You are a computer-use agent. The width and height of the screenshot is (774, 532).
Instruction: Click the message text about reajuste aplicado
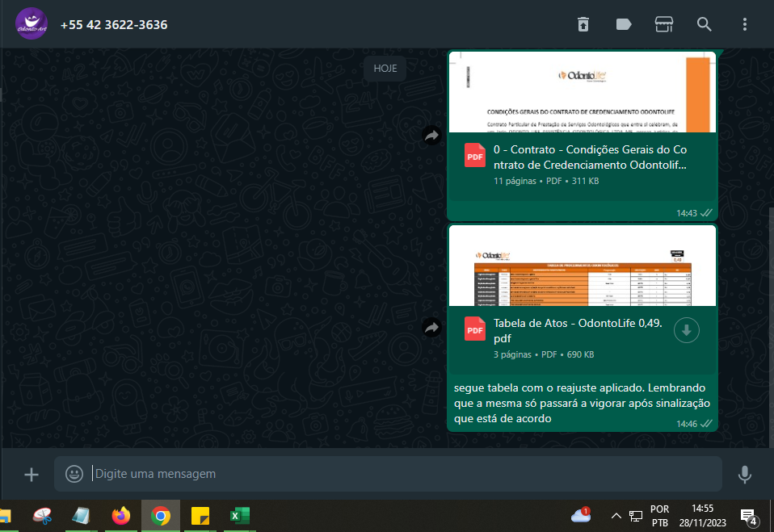(x=582, y=403)
